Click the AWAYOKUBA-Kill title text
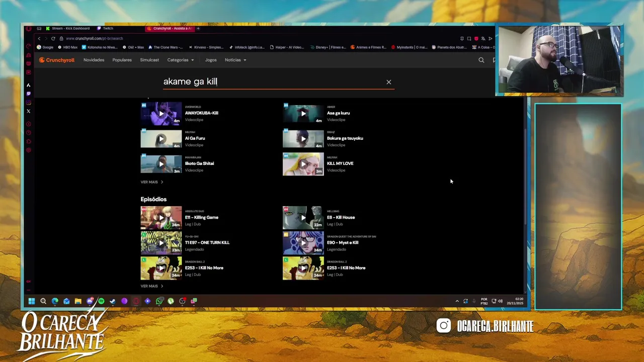644x362 pixels. pos(202,113)
